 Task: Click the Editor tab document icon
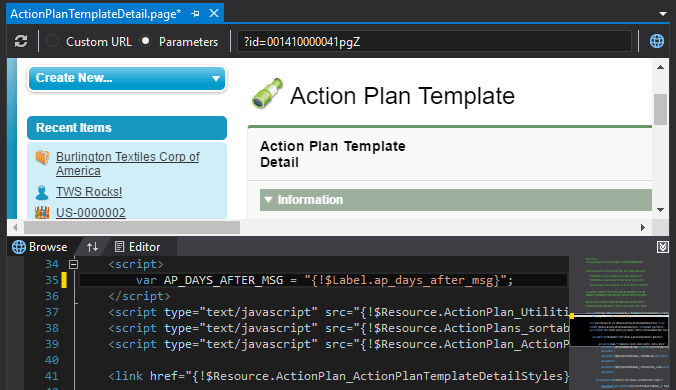tap(119, 247)
